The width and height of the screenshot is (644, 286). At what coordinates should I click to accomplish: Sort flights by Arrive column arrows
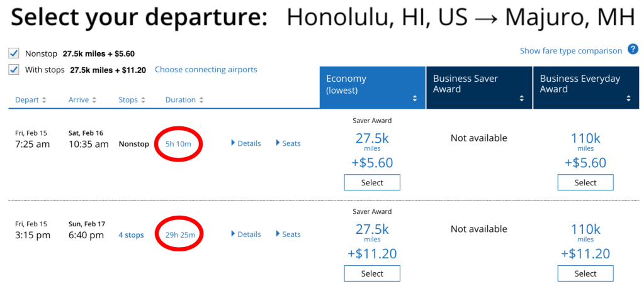coord(95,100)
